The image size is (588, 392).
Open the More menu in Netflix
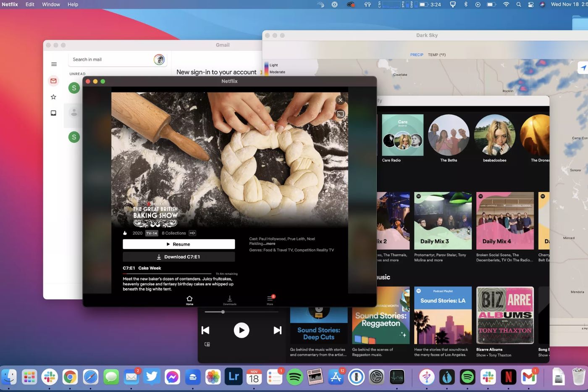tap(270, 300)
